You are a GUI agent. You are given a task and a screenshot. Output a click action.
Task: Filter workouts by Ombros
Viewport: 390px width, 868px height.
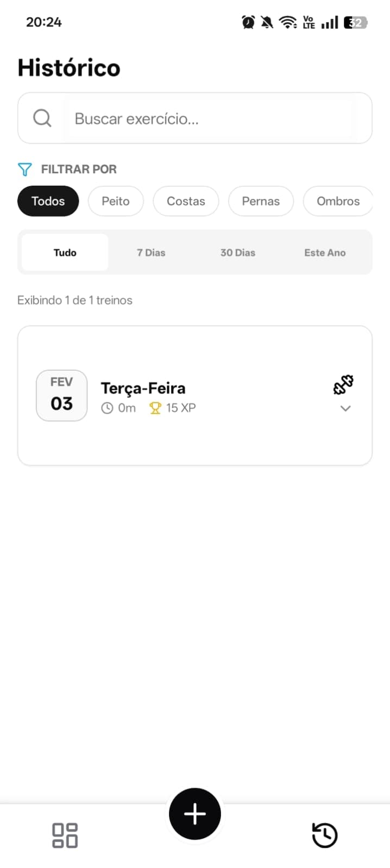coord(338,201)
